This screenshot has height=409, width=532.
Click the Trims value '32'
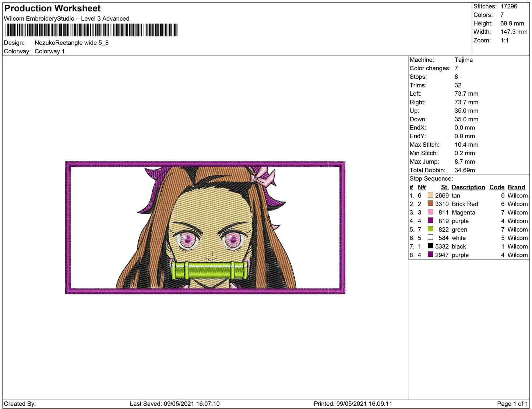[x=458, y=85]
